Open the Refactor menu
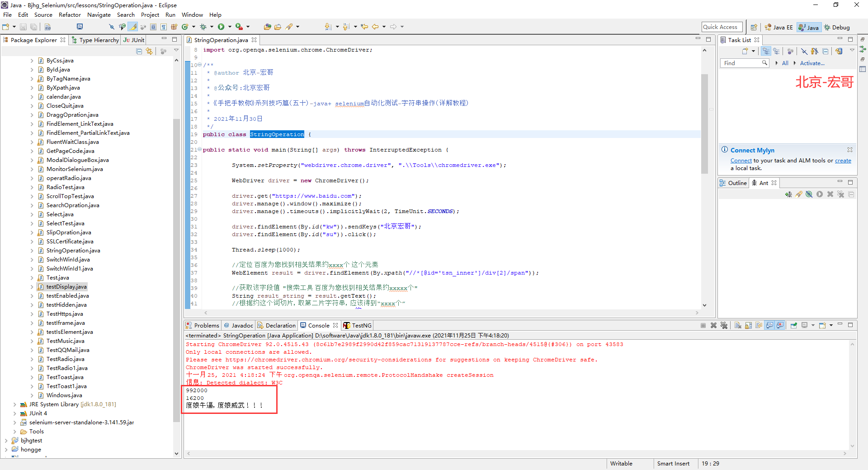868x470 pixels. click(70, 14)
